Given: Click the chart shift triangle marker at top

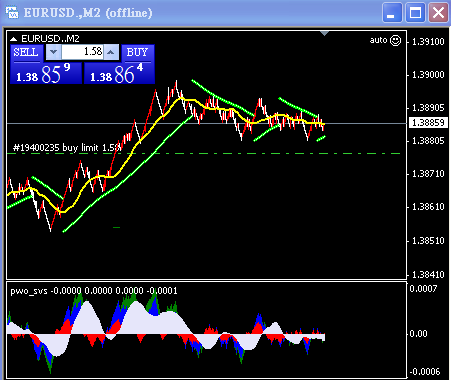Looking at the screenshot, I should coord(324,33).
